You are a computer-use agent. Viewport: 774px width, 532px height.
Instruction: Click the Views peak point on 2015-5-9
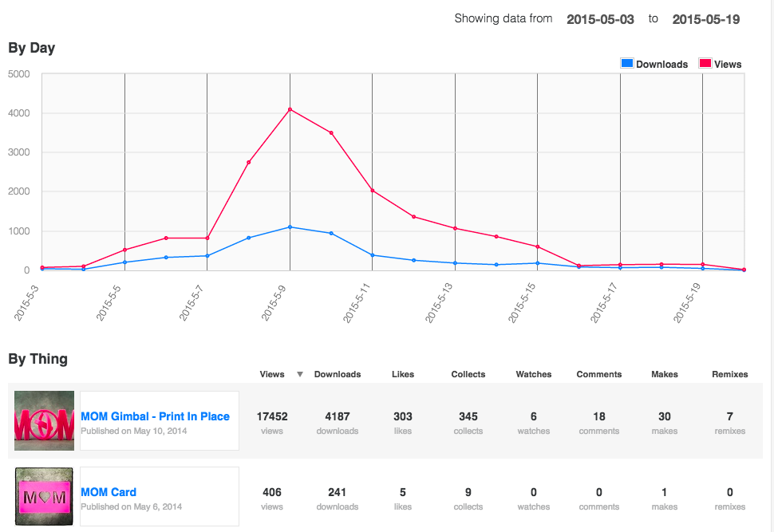(290, 109)
